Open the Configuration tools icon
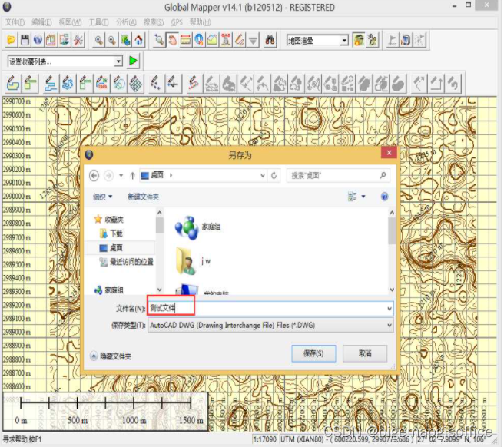This screenshot has height=447, width=504. click(x=78, y=40)
